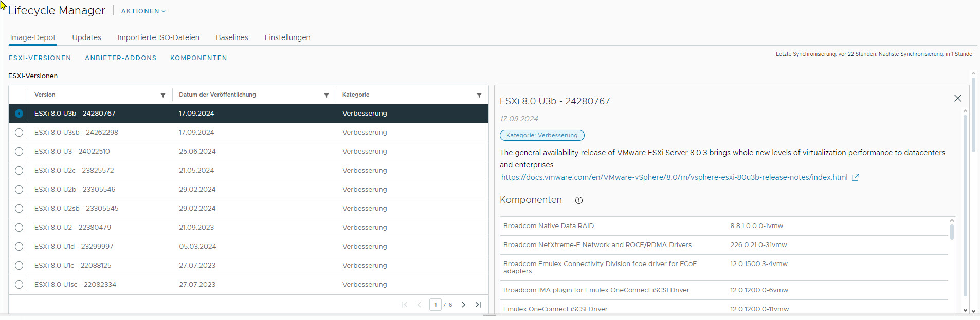Viewport: 980px width, 320px height.
Task: Click the Kategorie column filter icon
Action: (479, 96)
